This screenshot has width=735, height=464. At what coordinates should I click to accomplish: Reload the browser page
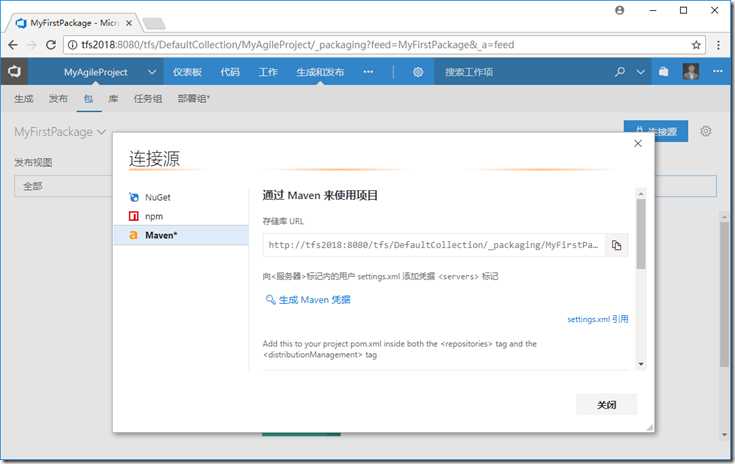coord(51,45)
